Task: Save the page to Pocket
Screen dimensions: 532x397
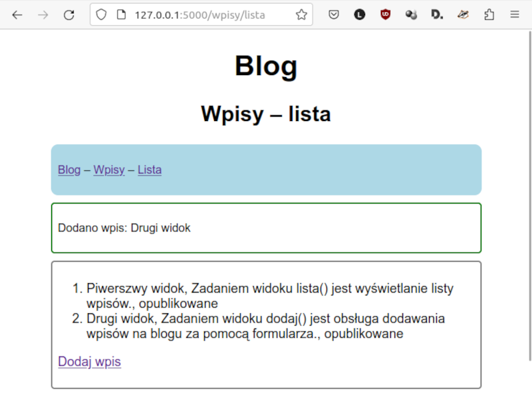Action: pos(334,14)
